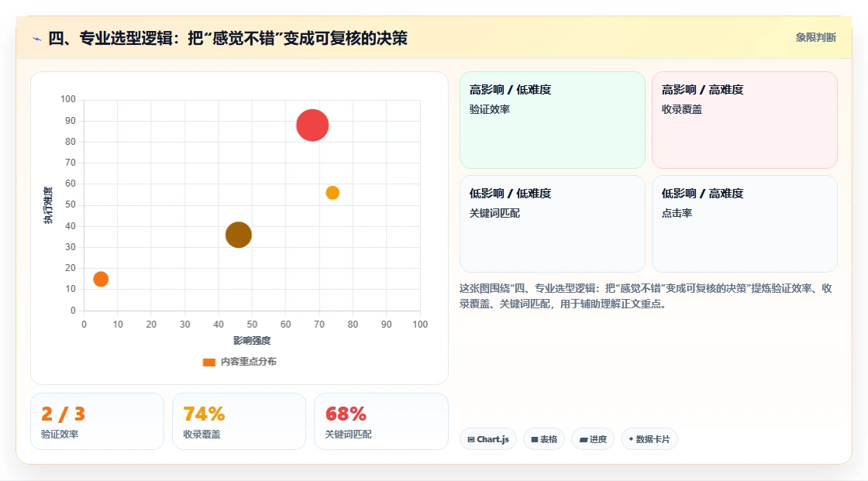868x481 pixels.
Task: Click the 影响强度 x-axis title
Action: coord(252,340)
